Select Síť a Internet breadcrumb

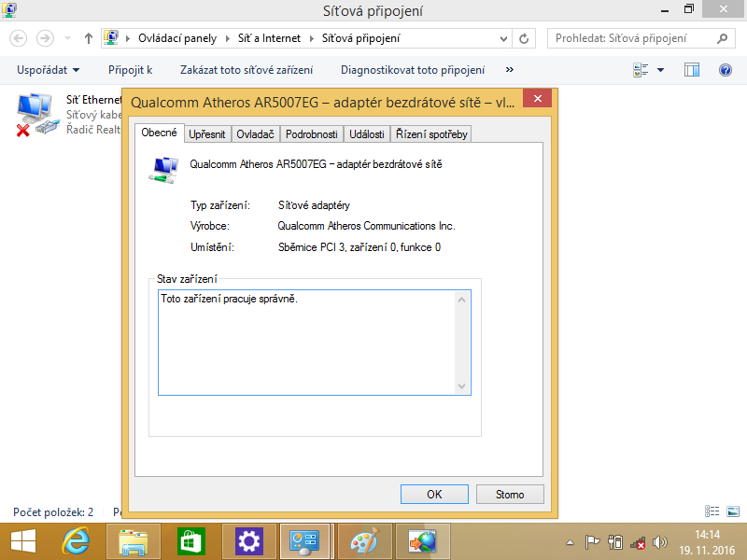(x=269, y=38)
